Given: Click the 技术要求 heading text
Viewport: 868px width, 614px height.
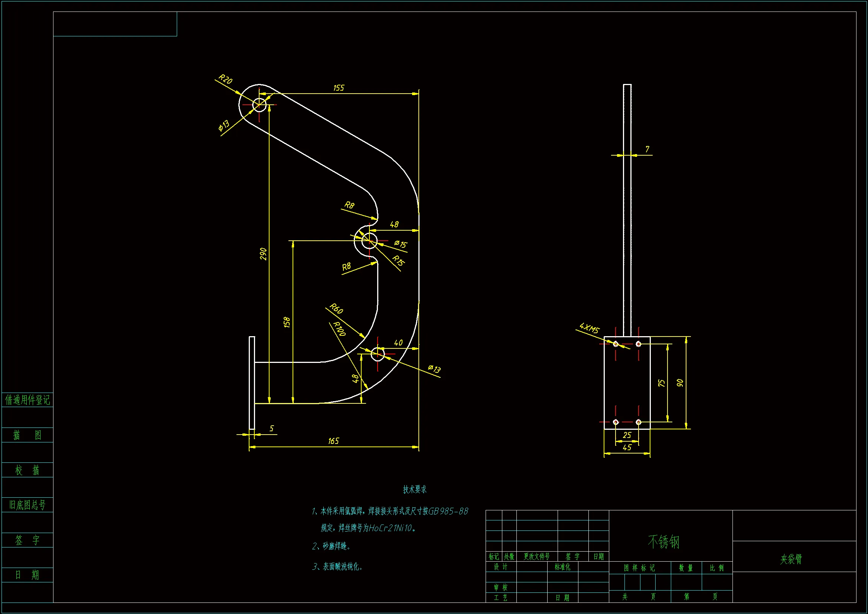Looking at the screenshot, I should [414, 490].
